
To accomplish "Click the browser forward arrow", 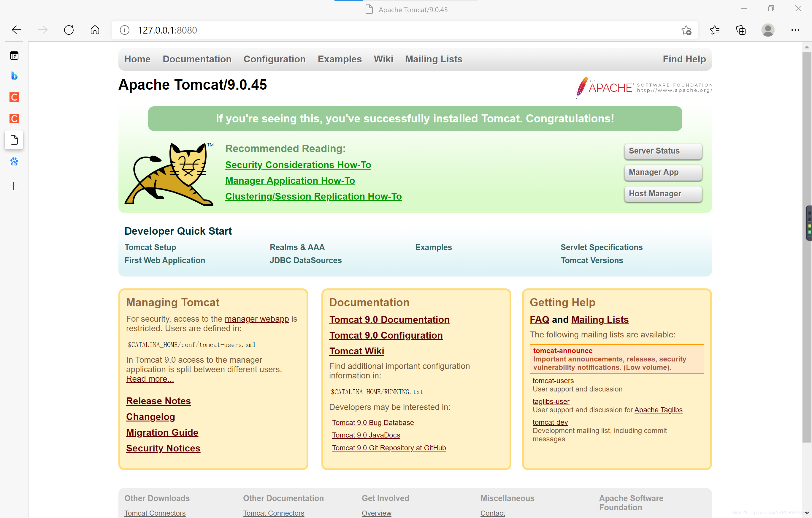I will [x=42, y=30].
